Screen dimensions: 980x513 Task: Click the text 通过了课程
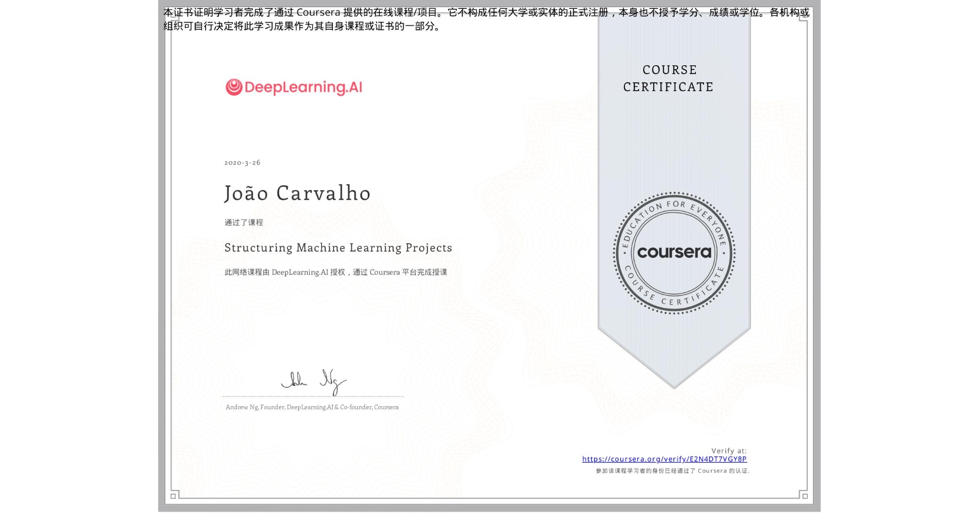click(x=244, y=222)
